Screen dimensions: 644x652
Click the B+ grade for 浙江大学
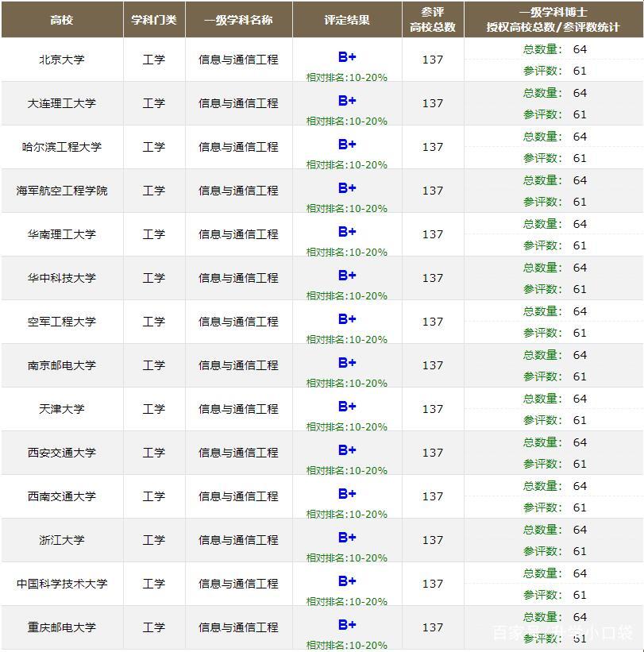[347, 537]
